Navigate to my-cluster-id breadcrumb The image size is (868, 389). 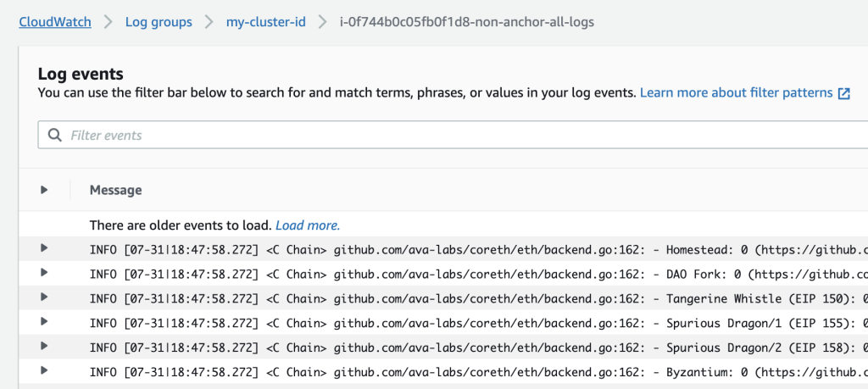point(265,22)
